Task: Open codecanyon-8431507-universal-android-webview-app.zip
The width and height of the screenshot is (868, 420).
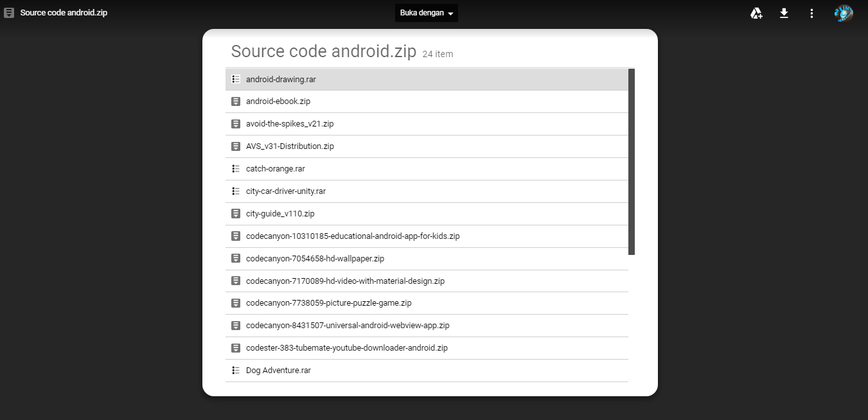Action: 348,325
